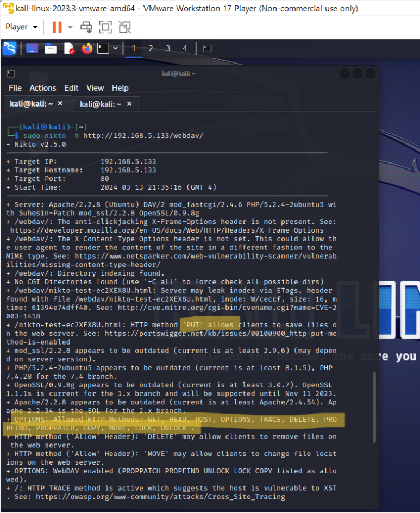The height and width of the screenshot is (513, 420).
Task: Open the terminal Help menu
Action: click(x=120, y=88)
